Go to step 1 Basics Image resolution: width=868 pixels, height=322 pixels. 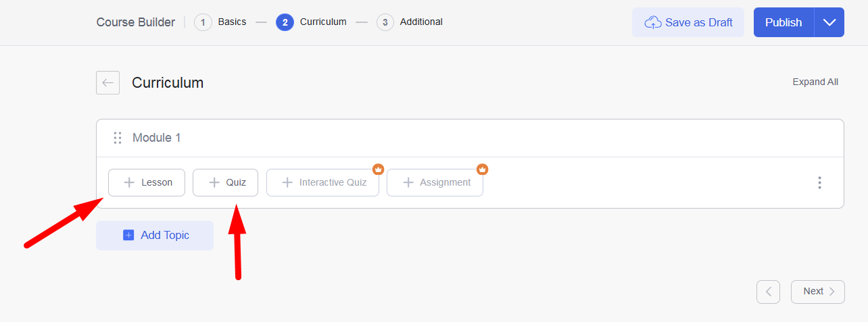coord(220,22)
